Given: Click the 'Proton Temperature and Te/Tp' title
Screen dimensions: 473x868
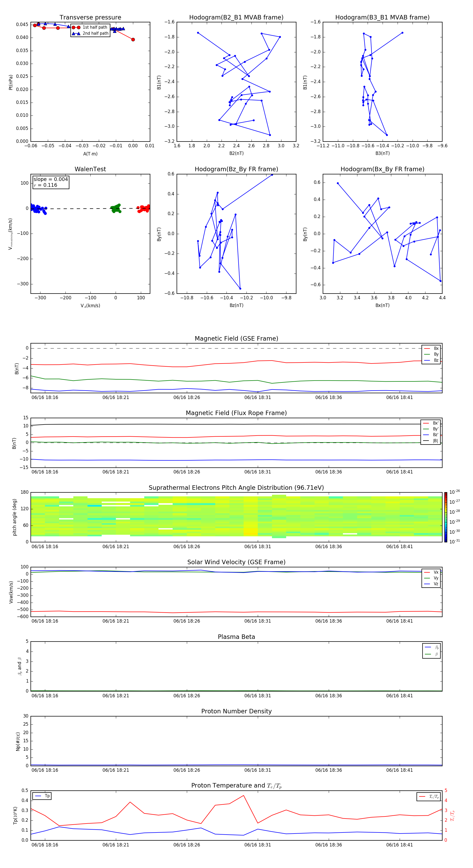Looking at the screenshot, I should click(x=236, y=786).
